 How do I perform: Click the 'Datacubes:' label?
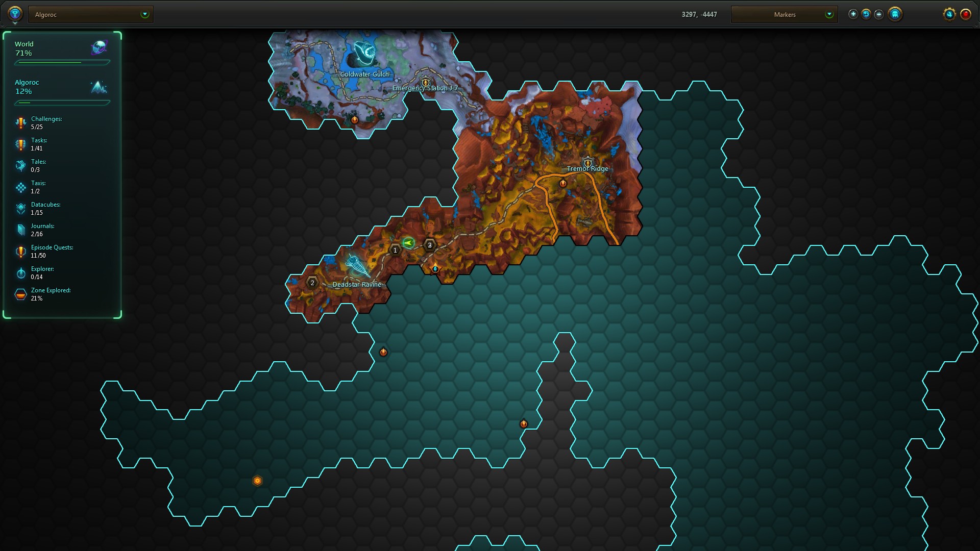(45, 205)
